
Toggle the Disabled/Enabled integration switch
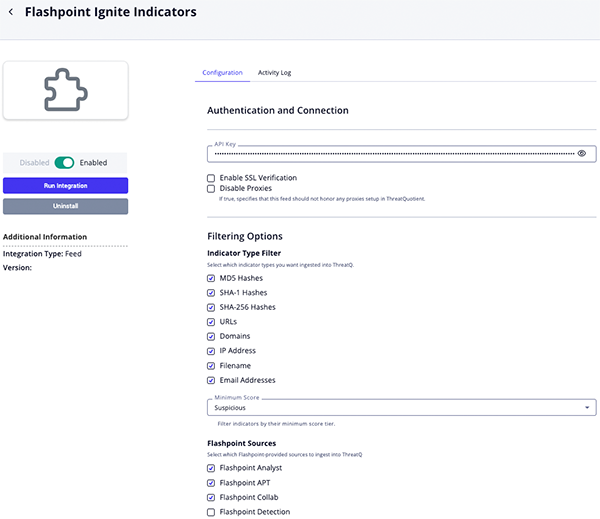pos(65,163)
